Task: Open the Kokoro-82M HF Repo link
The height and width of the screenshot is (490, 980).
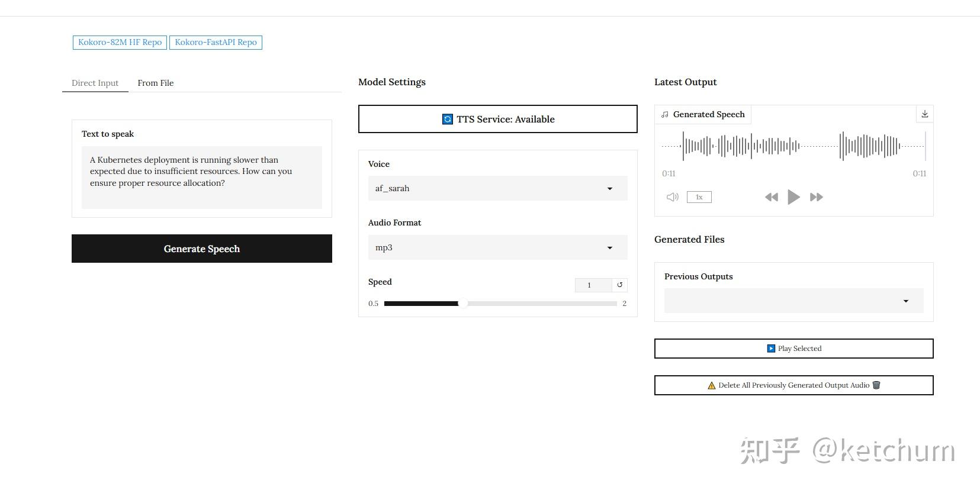Action: point(120,42)
